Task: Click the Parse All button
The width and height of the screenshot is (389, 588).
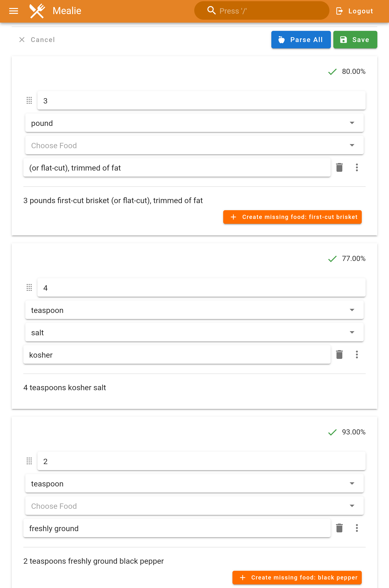Action: 301,40
